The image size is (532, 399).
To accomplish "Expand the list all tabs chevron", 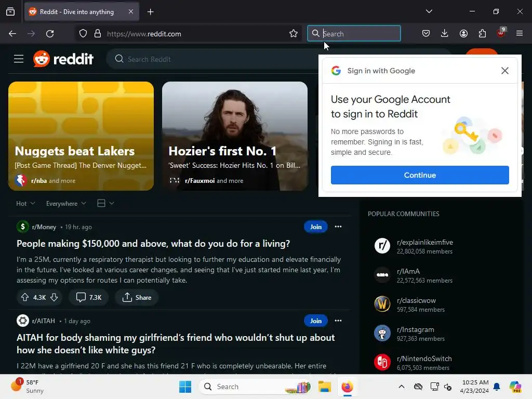I will (x=429, y=11).
